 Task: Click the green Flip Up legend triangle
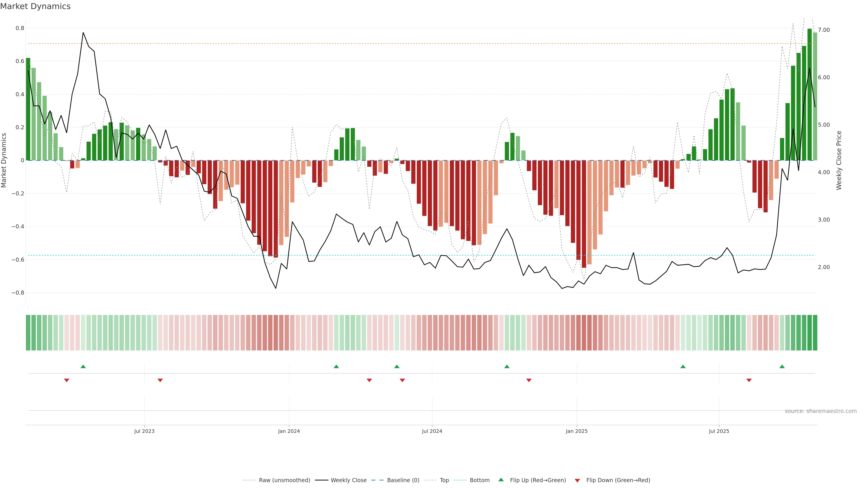point(501,480)
